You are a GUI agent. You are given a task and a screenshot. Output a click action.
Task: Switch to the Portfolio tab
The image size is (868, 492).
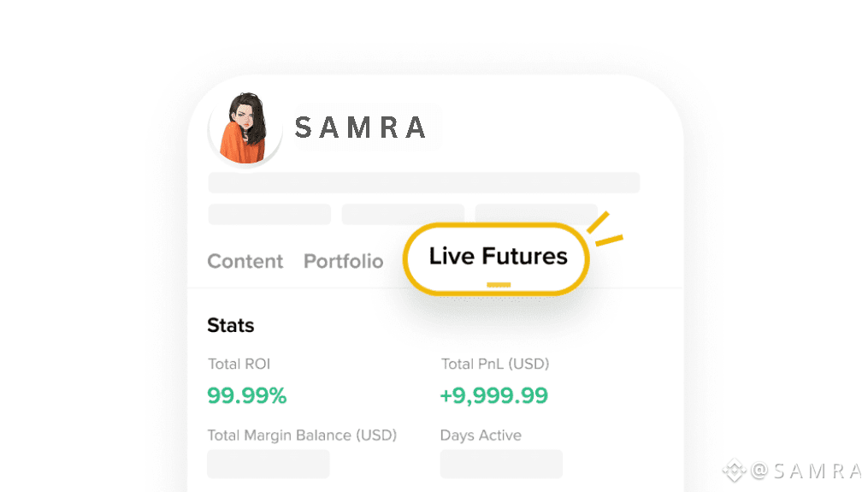pyautogui.click(x=344, y=261)
